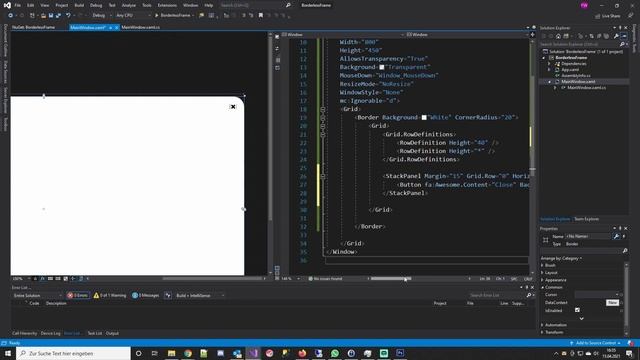The height and width of the screenshot is (360, 640).
Task: Open the Debug menu
Action: tap(96, 5)
